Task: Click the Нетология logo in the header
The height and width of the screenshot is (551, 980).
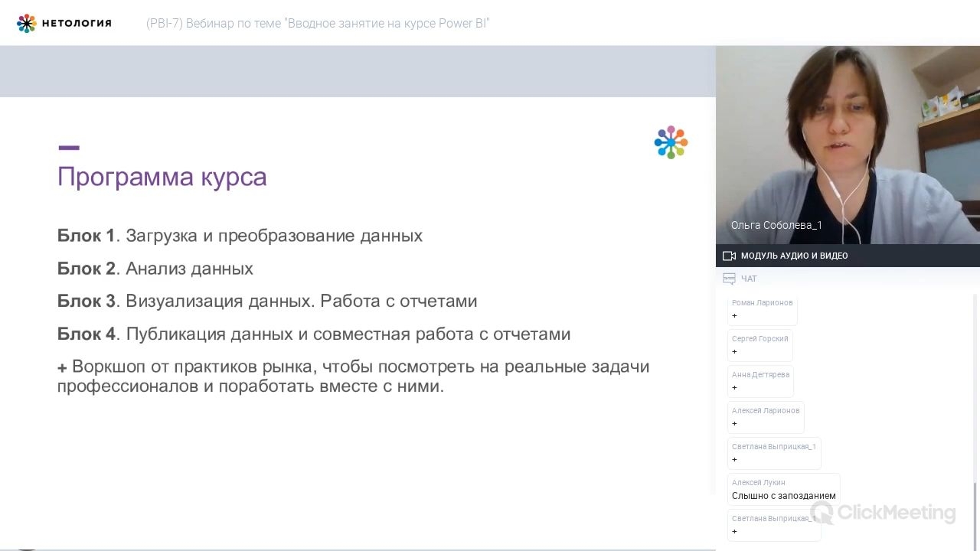Action: (64, 23)
